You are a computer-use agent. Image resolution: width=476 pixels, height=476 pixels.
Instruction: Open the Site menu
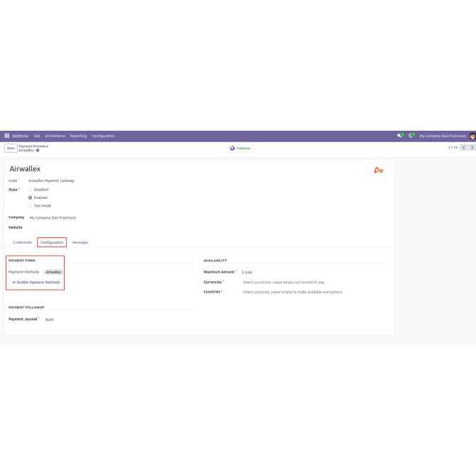pos(37,136)
